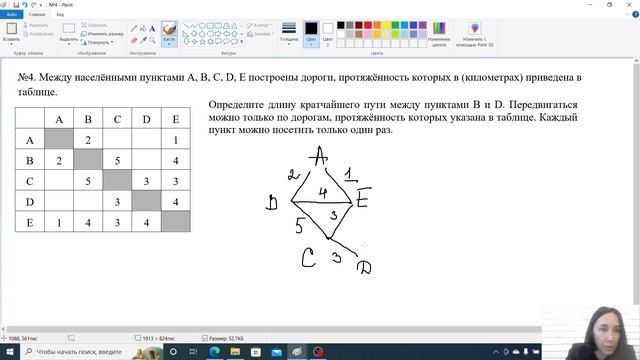The image size is (640, 360).
Task: Collapse the ribbon with the chevron
Action: tap(627, 14)
